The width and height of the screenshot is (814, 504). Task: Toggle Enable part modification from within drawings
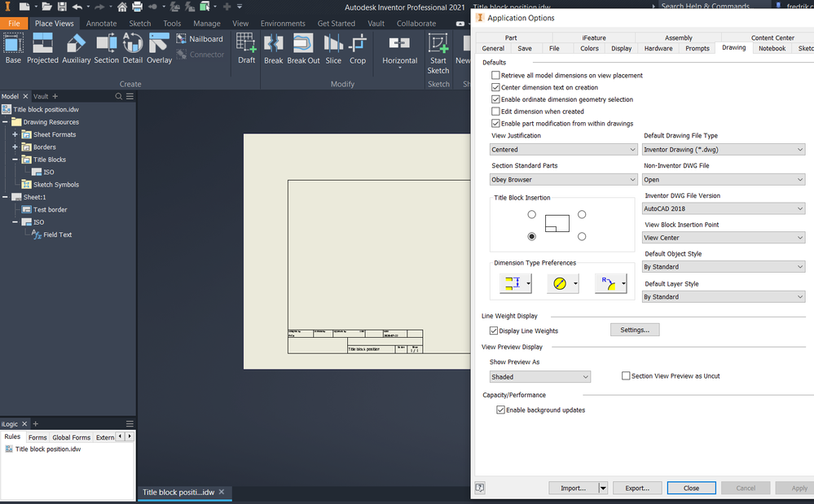495,124
